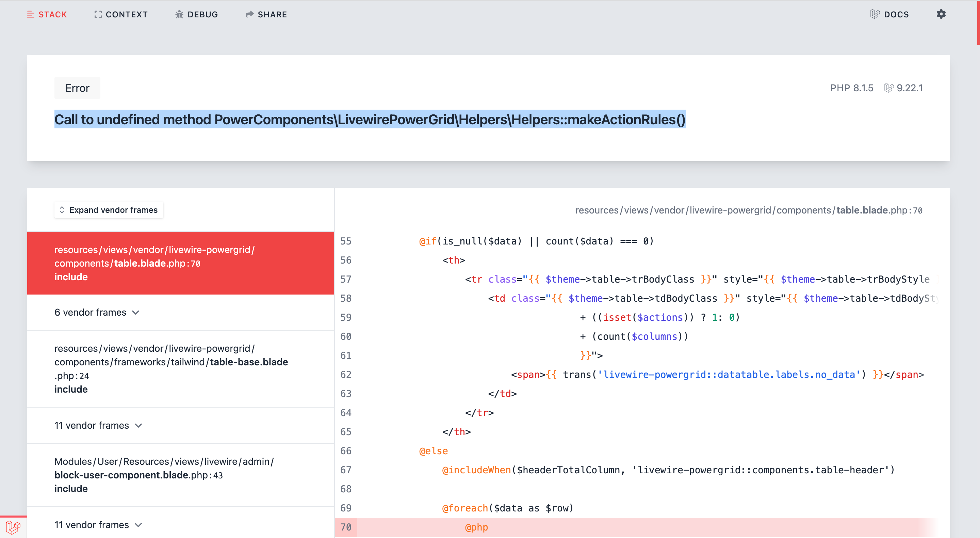Click the SHARE arrow icon
This screenshot has width=980, height=538.
coord(249,14)
